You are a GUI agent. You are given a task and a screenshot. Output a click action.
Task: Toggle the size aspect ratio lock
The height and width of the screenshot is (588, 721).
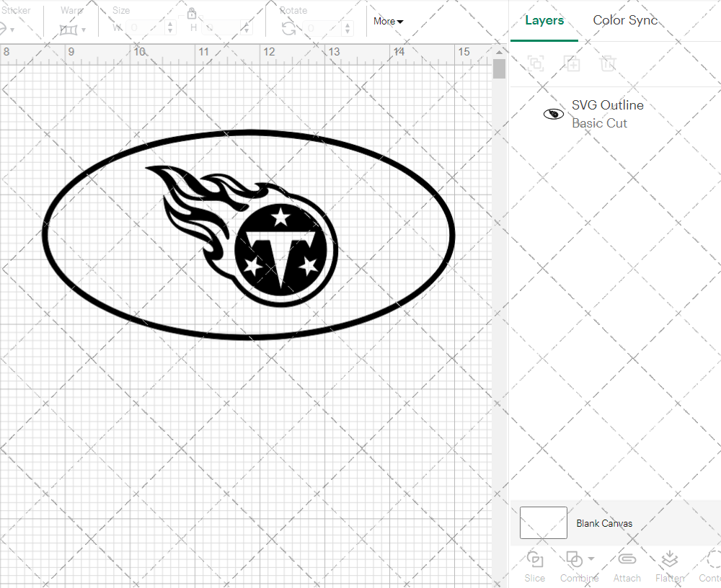point(192,14)
